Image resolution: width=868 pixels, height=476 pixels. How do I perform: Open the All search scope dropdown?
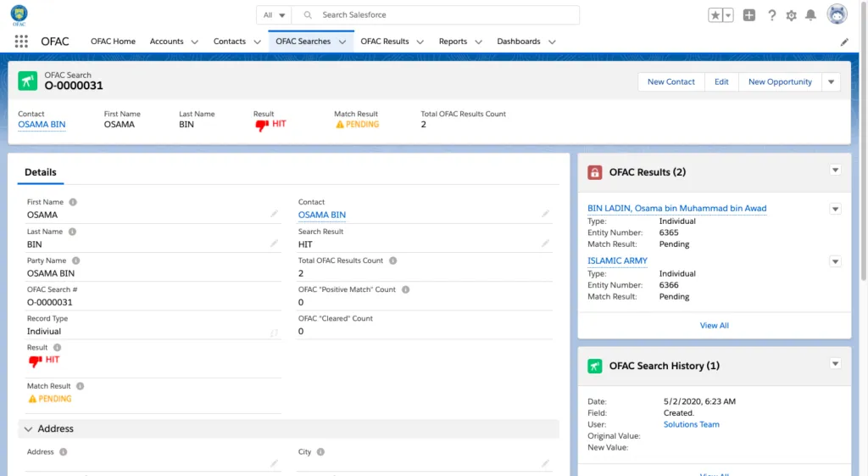point(274,15)
